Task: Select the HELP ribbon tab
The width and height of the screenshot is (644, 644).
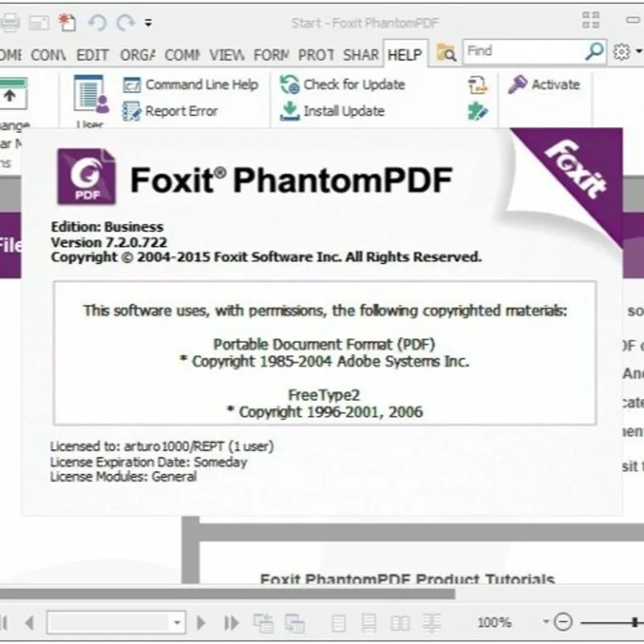Action: pos(405,55)
